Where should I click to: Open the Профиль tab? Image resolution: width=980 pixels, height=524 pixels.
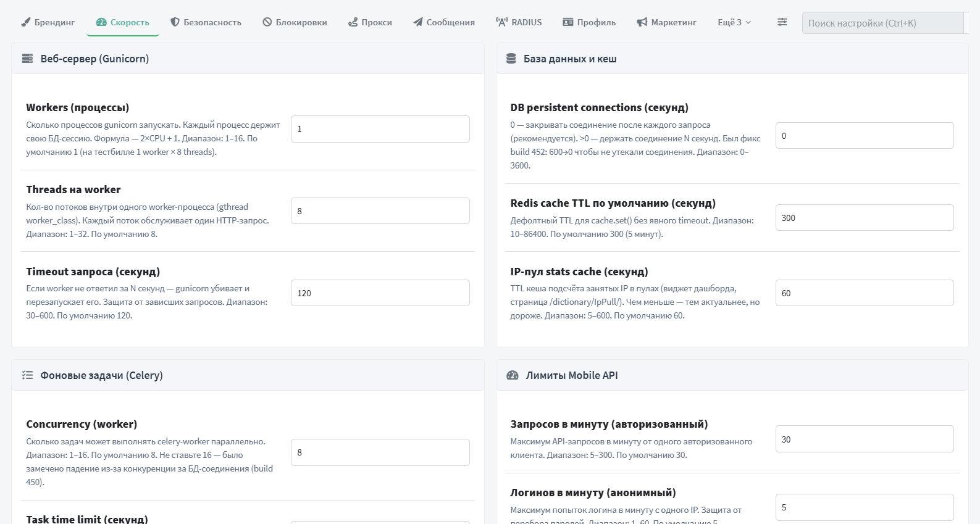[x=589, y=22]
